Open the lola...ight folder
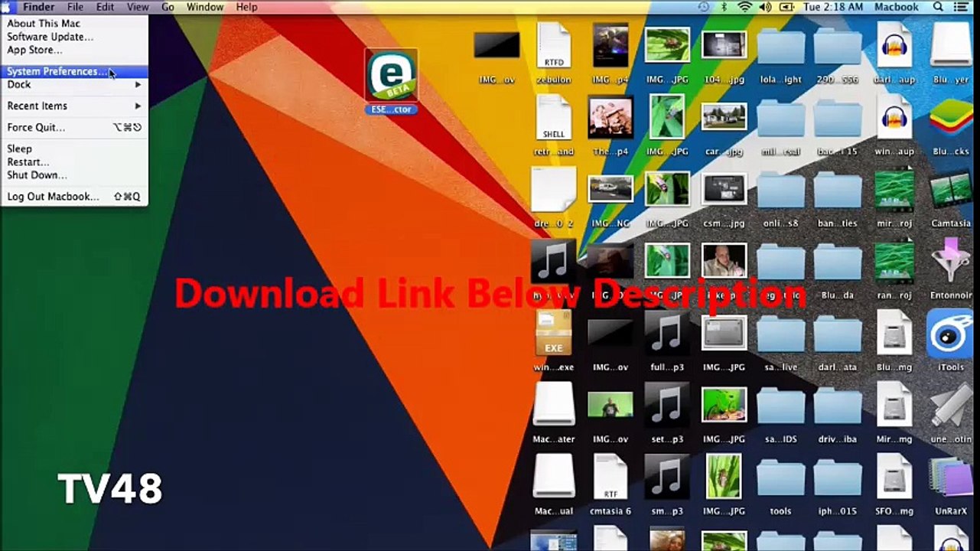Screen dimensions: 980x551 tap(781, 47)
